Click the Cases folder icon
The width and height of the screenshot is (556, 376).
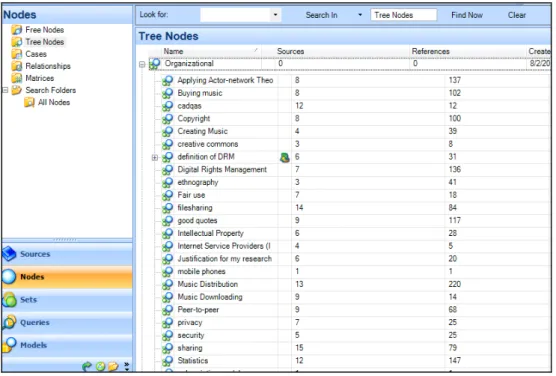click(17, 54)
